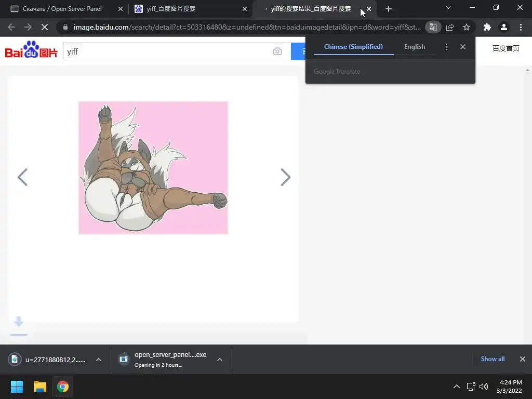Image resolution: width=532 pixels, height=399 pixels.
Task: Open File Explorer from taskbar
Action: click(39, 387)
